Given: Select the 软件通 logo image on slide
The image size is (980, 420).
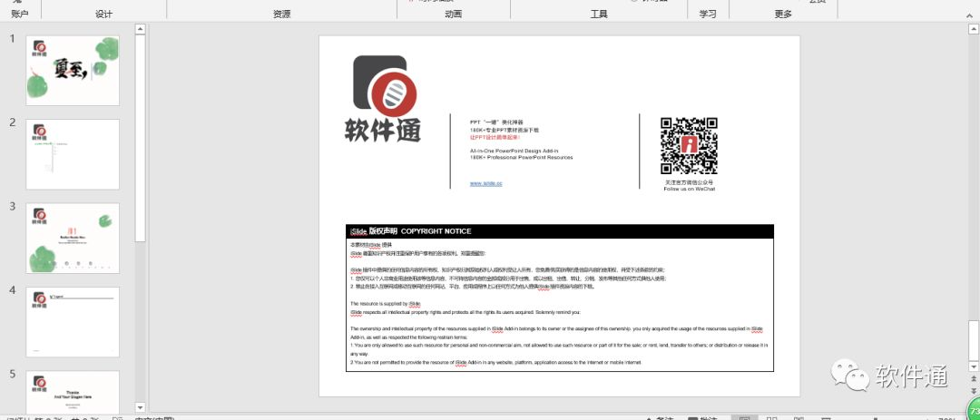Looking at the screenshot, I should coord(383,99).
